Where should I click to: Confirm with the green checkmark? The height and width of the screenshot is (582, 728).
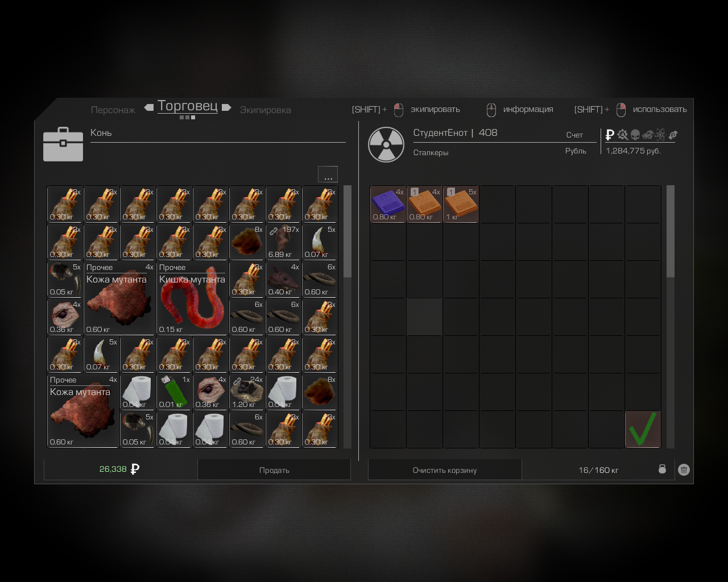point(643,429)
